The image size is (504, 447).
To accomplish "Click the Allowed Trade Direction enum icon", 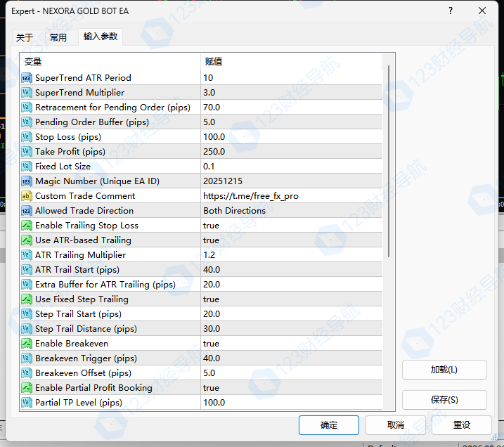I will (26, 211).
